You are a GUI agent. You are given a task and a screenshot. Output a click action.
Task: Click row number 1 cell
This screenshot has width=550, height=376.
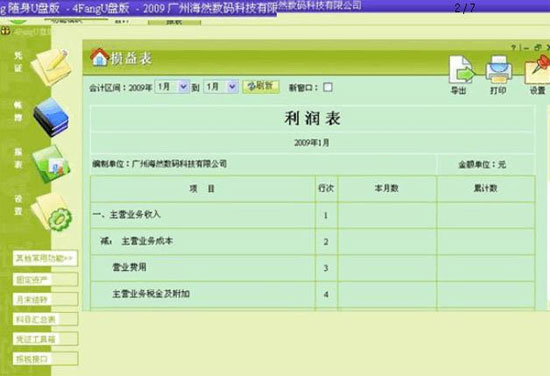pyautogui.click(x=326, y=215)
